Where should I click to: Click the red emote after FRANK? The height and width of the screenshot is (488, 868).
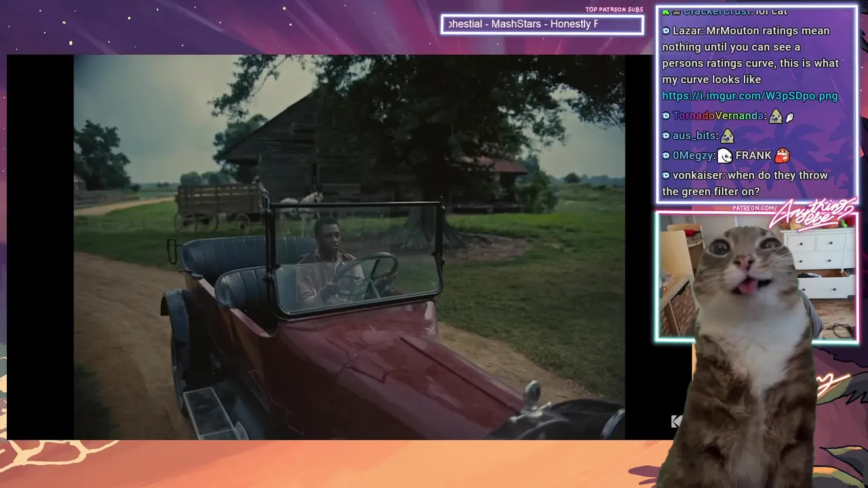pyautogui.click(x=783, y=156)
